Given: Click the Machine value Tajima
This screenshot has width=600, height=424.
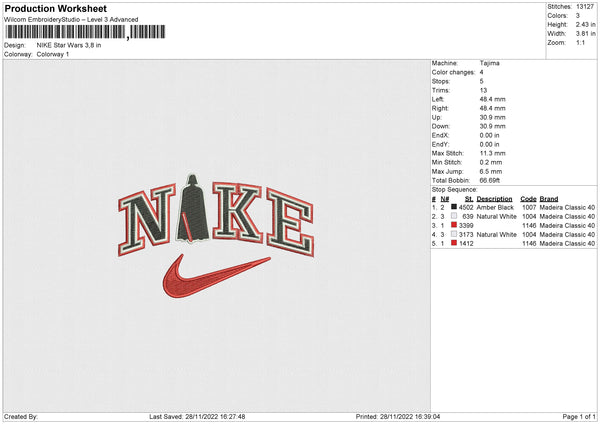Looking at the screenshot, I should coord(489,63).
